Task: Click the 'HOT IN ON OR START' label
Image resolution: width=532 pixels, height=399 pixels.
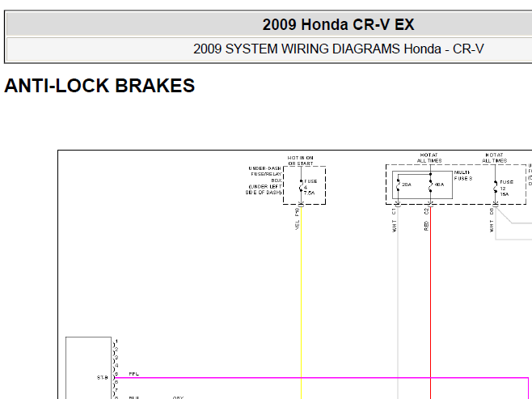Action: coord(300,160)
